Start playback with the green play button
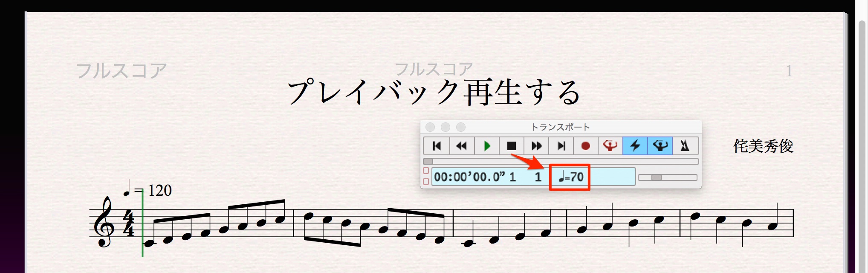This screenshot has height=273, width=868. 486,146
